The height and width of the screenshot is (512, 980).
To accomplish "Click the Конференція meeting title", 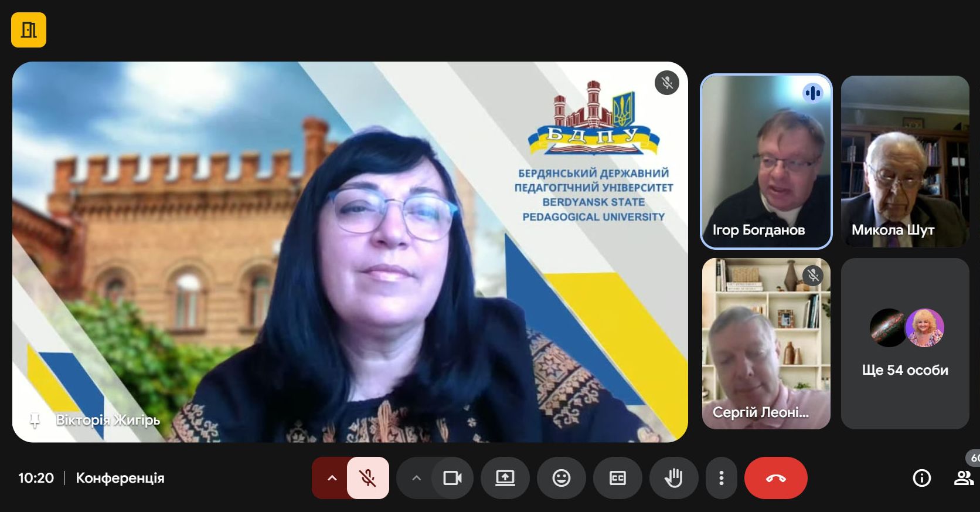I will (120, 478).
